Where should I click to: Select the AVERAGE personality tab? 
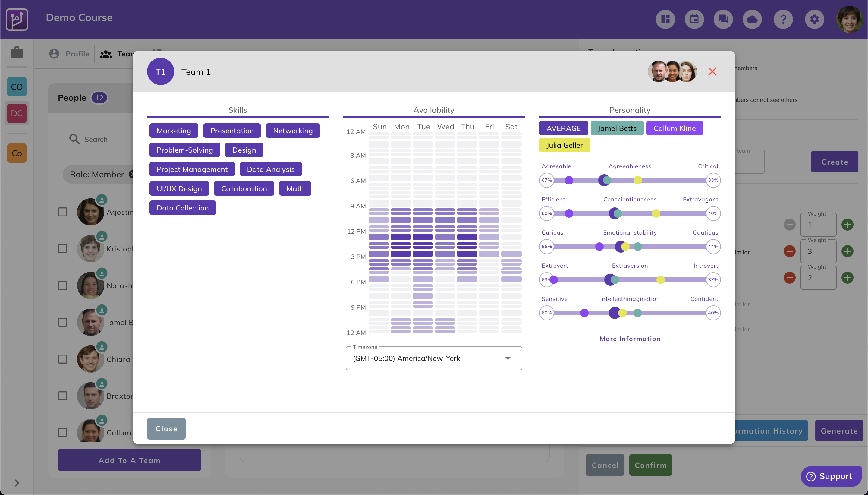coord(563,128)
